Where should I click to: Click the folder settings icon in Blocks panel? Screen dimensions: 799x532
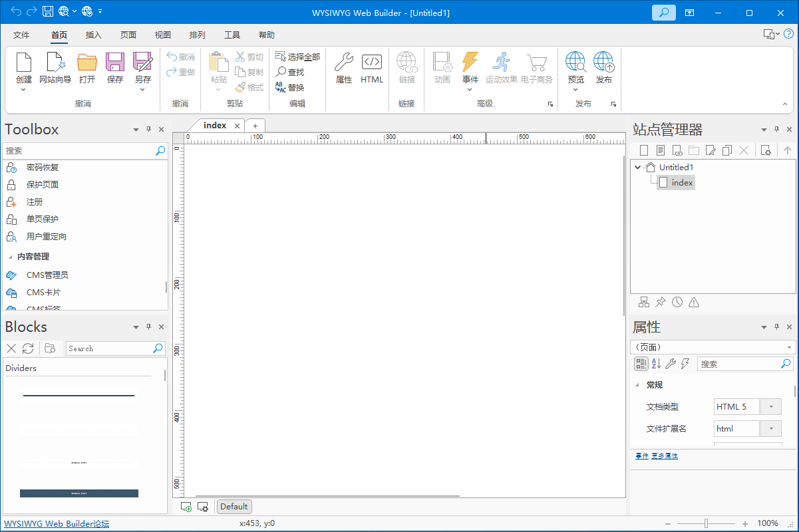(x=50, y=348)
